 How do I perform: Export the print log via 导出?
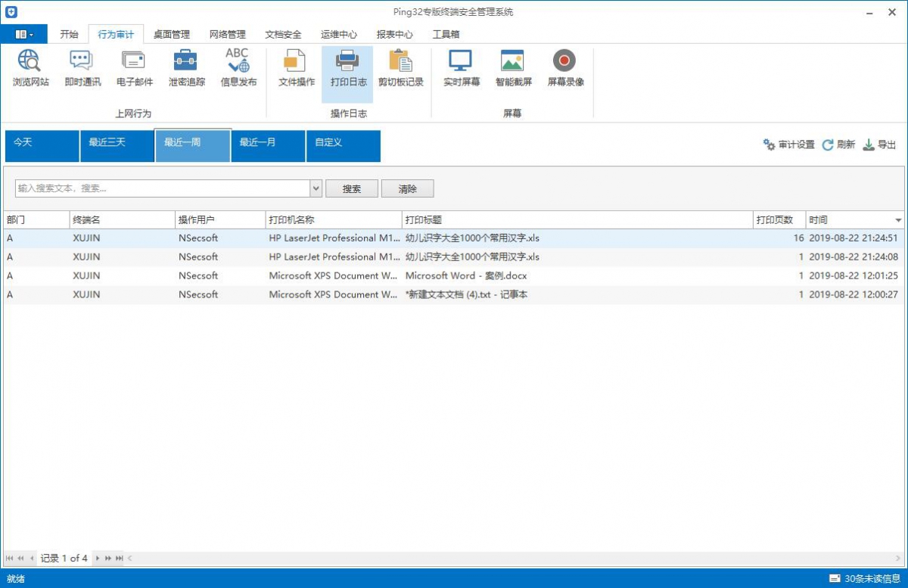tap(880, 145)
